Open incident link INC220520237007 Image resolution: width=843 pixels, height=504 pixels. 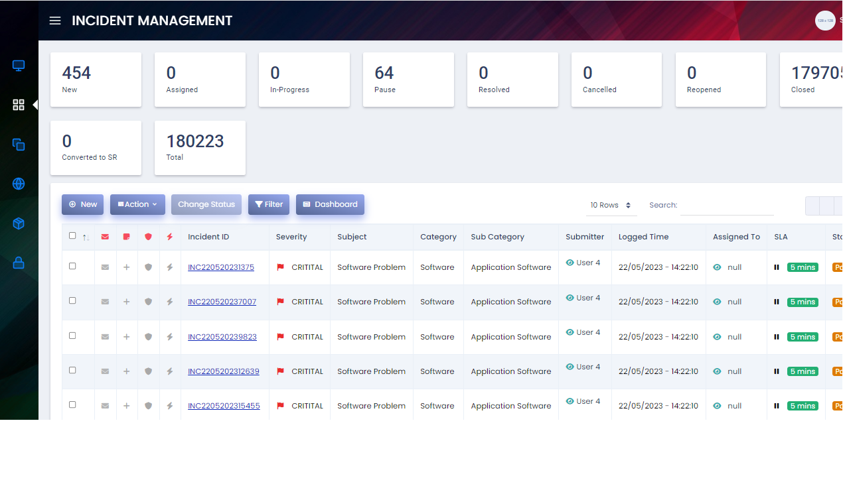[x=222, y=302]
